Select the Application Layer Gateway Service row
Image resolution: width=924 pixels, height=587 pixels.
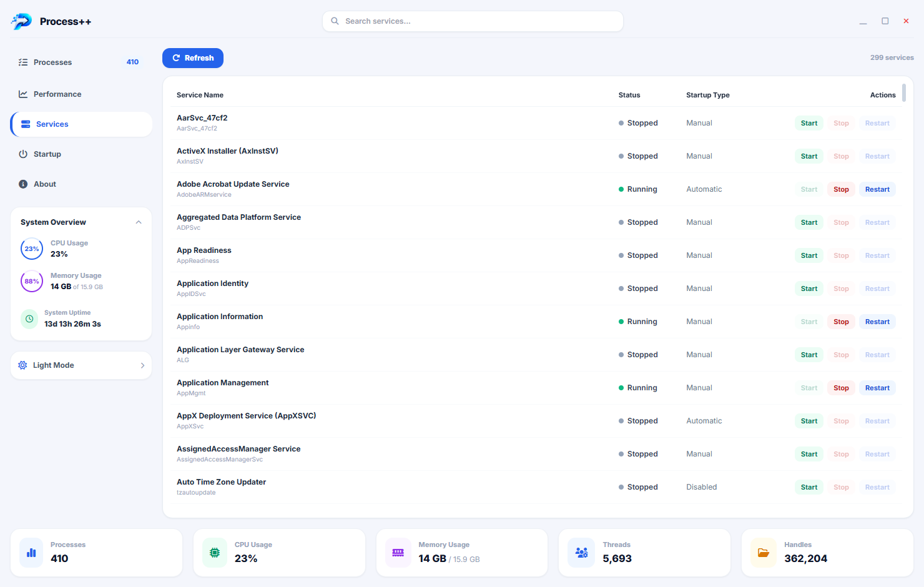[x=535, y=355]
